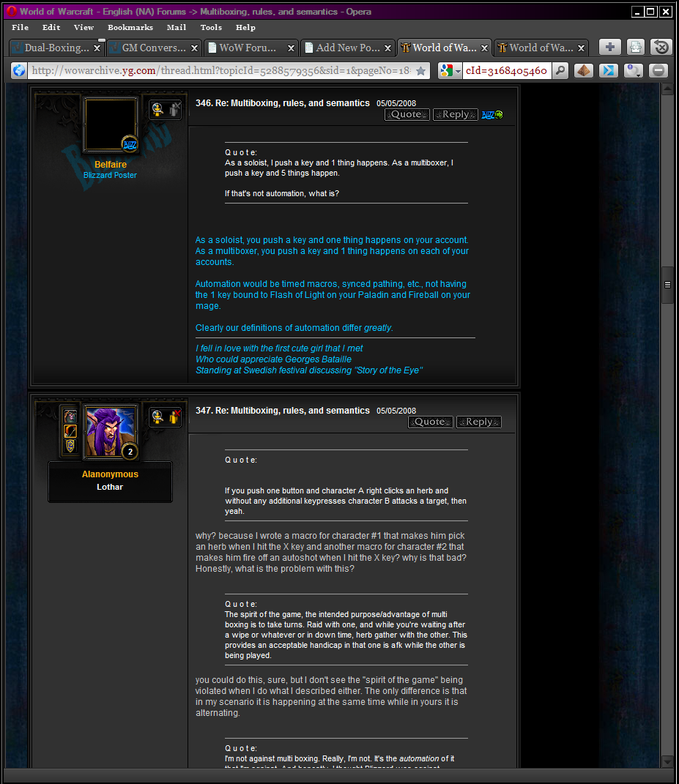Click the shield icon beside Alanonymous's avatar
The height and width of the screenshot is (784, 679).
(x=70, y=446)
